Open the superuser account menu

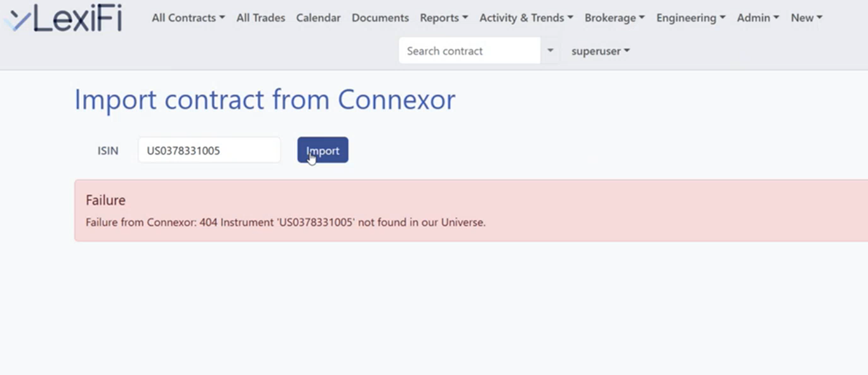click(600, 51)
